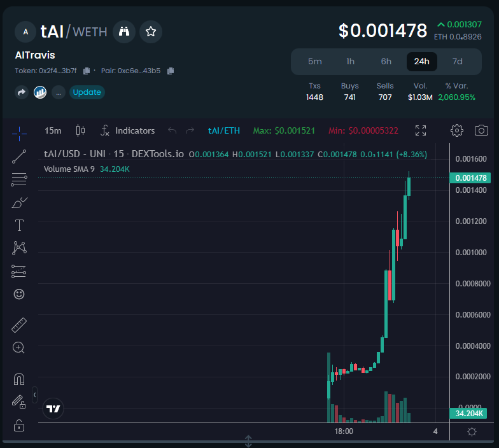Click the Buys count 741
499x448 pixels.
tap(350, 97)
